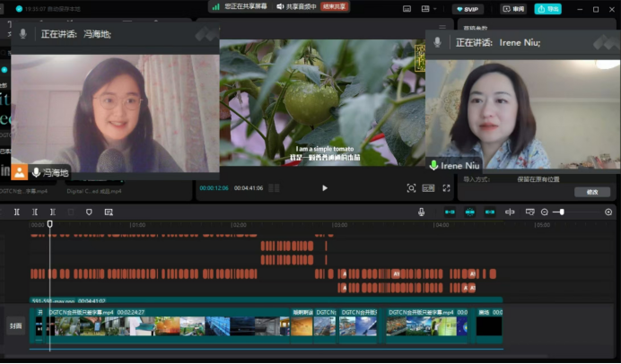
Task: Open fullscreen preview with the expand icon
Action: pos(446,188)
